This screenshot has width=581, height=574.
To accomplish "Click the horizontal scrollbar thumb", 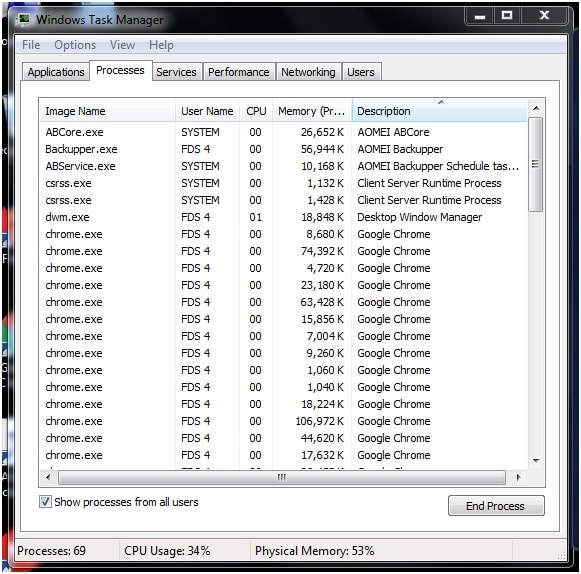I will [282, 477].
